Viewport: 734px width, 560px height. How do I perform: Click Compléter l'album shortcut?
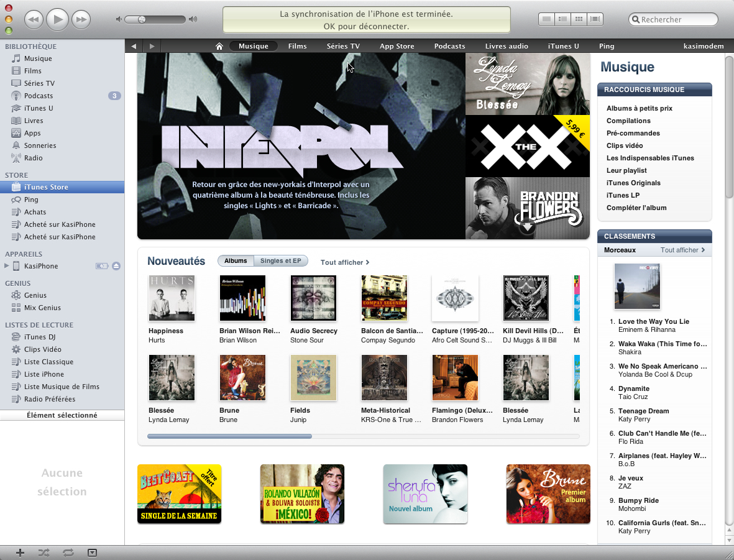tap(636, 208)
